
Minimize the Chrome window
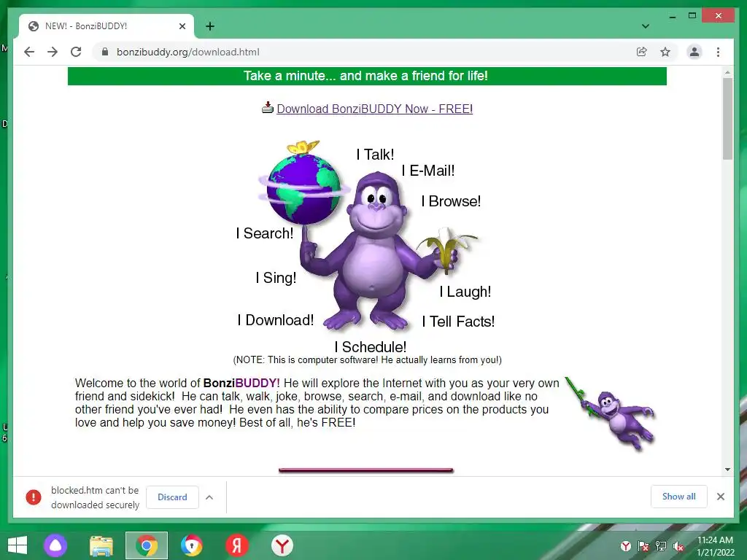[672, 16]
